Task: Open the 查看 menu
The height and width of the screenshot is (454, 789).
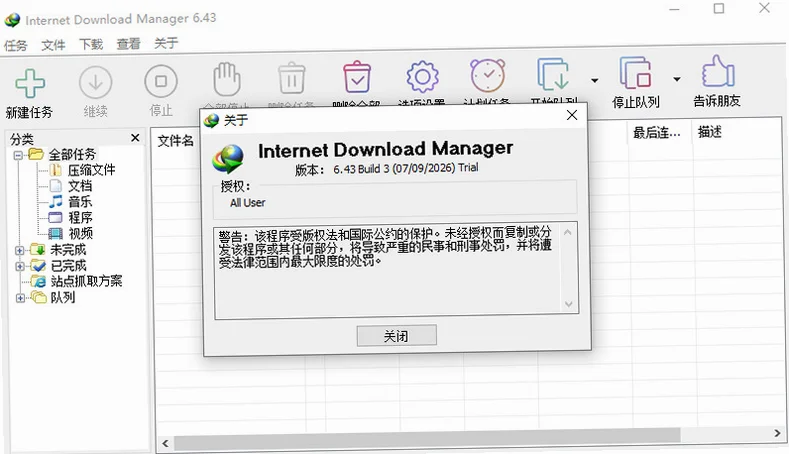Action: (x=128, y=44)
